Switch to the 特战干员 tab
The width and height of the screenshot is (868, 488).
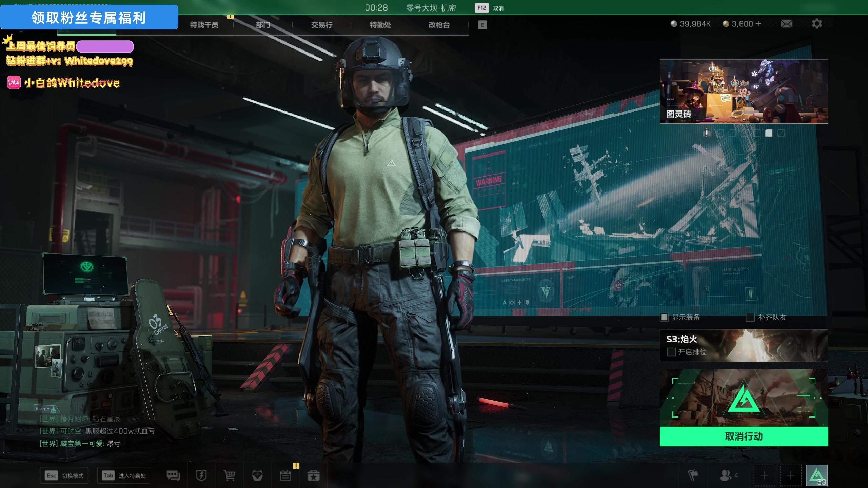point(204,25)
